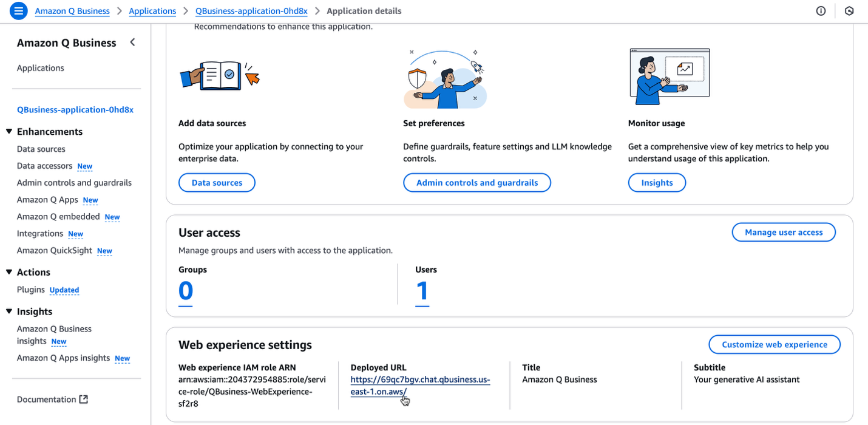Go to Amazon Q Business breadcrumb
This screenshot has height=425, width=868.
pyautogui.click(x=72, y=11)
